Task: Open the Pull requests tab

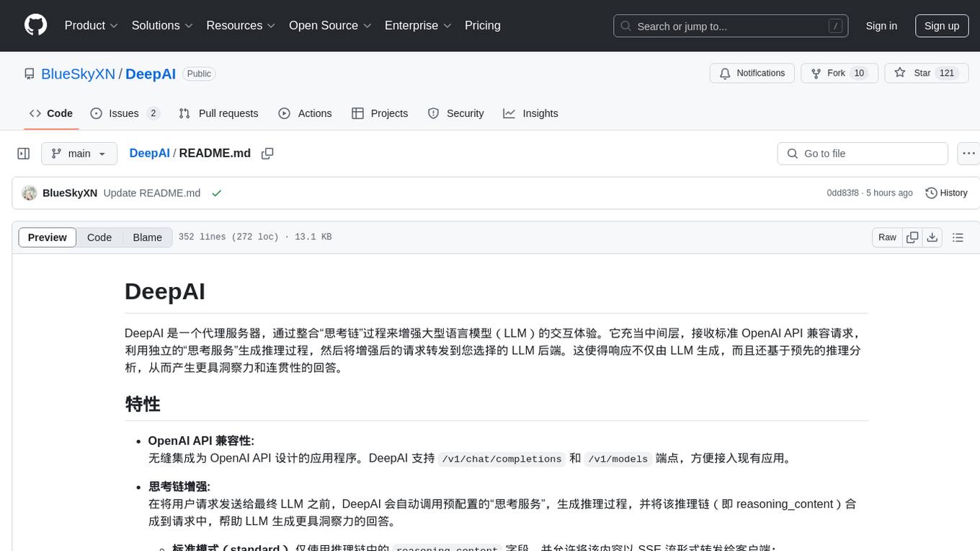Action: click(x=218, y=113)
